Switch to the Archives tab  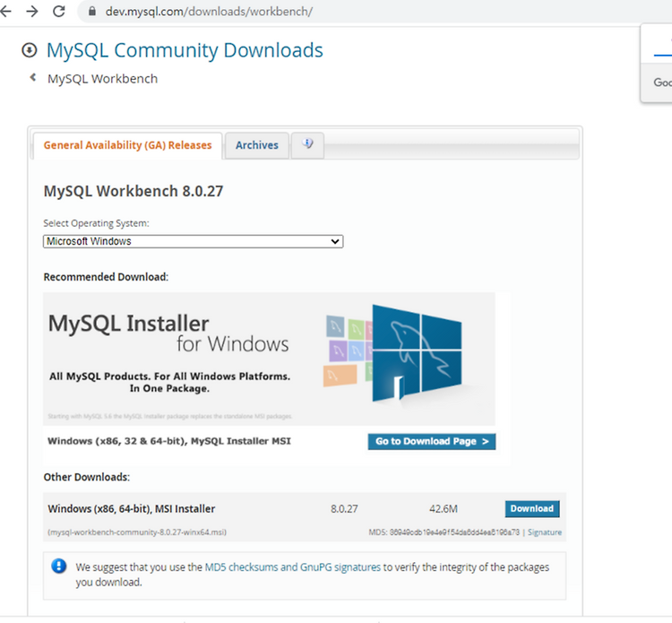[x=257, y=145]
